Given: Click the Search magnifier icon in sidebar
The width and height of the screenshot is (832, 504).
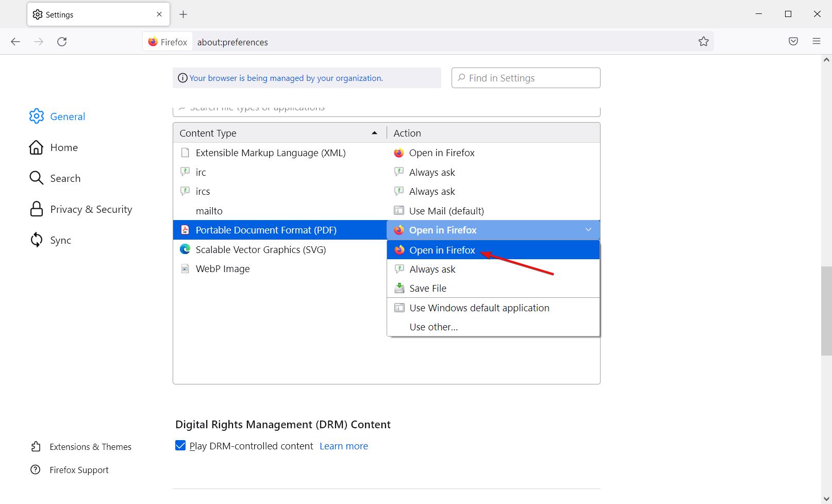Looking at the screenshot, I should click(36, 178).
